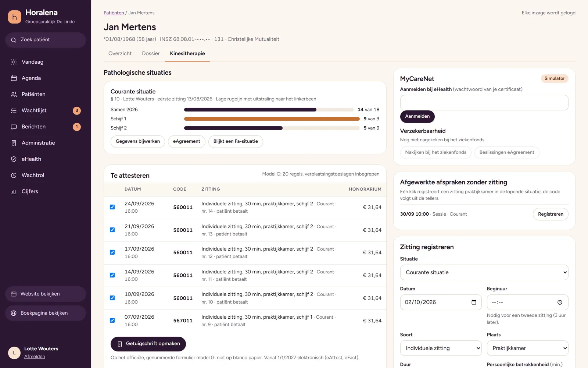Click the Afmelden link
The height and width of the screenshot is (368, 588).
pos(35,357)
